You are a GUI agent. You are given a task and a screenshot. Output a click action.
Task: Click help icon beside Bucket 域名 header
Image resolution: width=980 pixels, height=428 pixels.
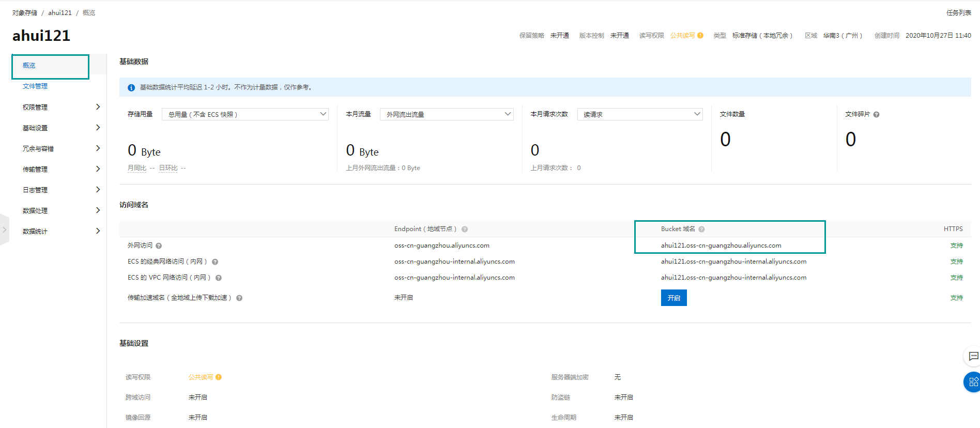pyautogui.click(x=701, y=230)
